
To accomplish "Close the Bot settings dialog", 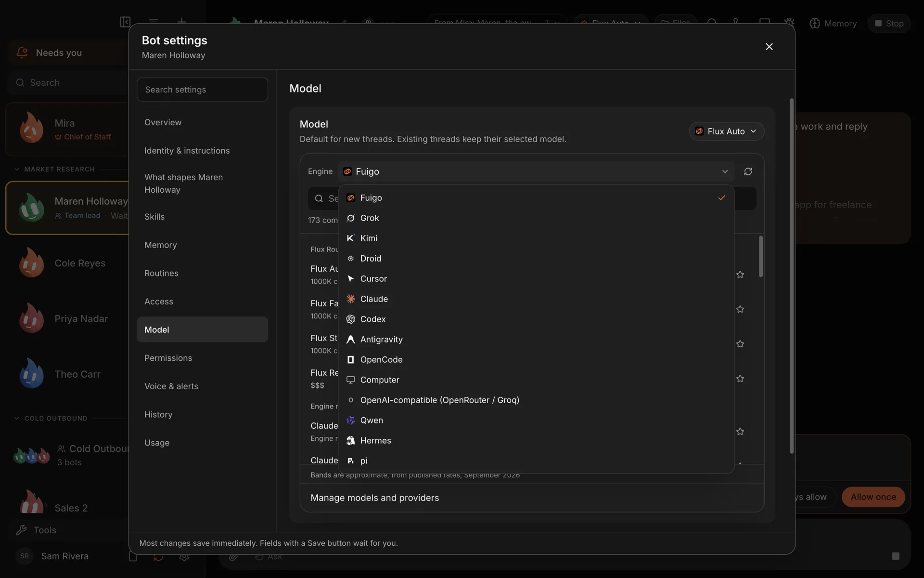I will tap(769, 47).
